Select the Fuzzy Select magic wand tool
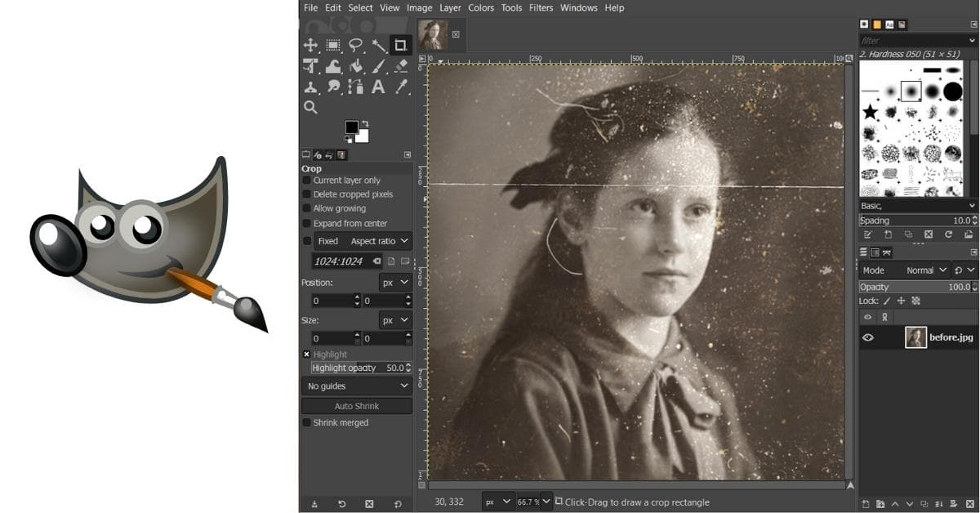This screenshot has width=980, height=513. tap(379, 45)
